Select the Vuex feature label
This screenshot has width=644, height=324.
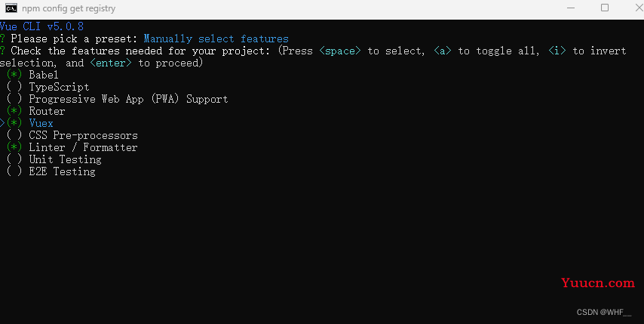pos(41,123)
